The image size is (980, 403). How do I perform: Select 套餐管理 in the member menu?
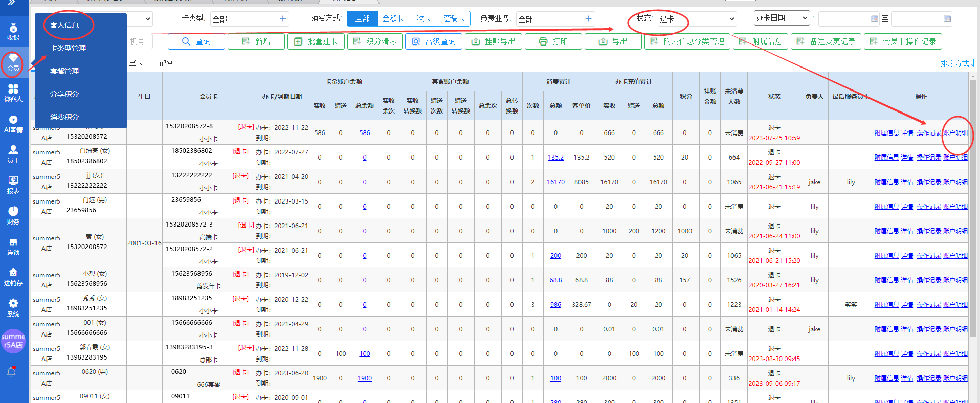point(64,71)
